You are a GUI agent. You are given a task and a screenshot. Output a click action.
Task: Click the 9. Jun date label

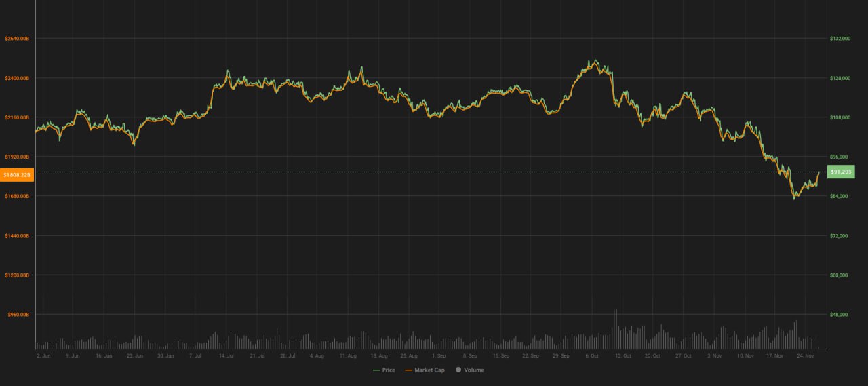click(x=73, y=355)
